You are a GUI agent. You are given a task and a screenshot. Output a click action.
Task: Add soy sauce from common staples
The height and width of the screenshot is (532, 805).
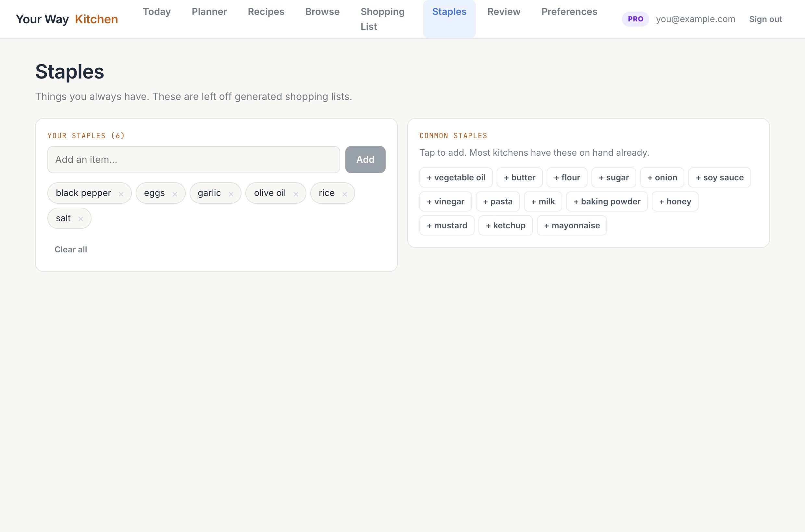click(719, 177)
